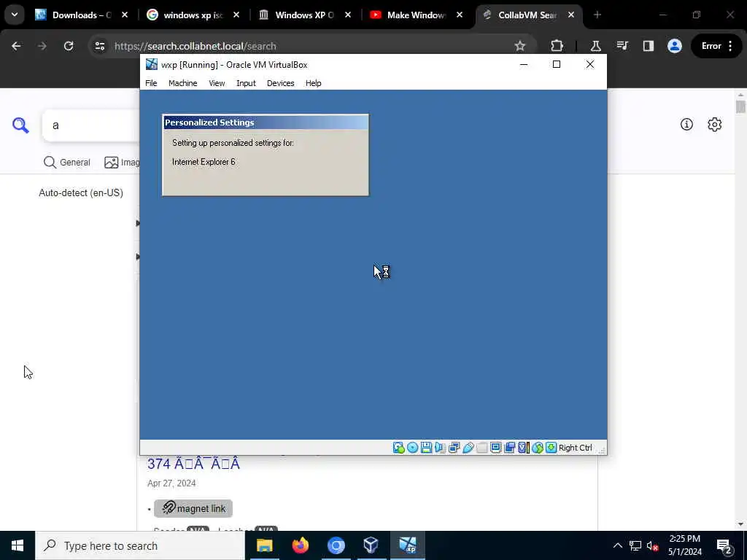Bookmark this page with the star icon

pos(519,46)
